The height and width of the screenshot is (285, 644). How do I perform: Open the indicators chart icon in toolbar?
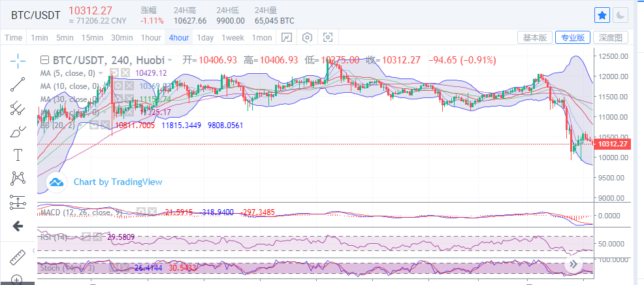286,37
